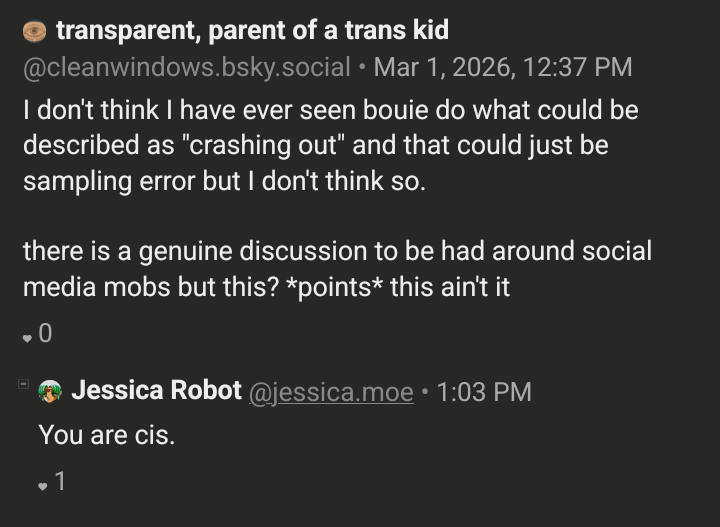Open the Jessica Robot display name link
720x527 pixels.
pos(156,390)
